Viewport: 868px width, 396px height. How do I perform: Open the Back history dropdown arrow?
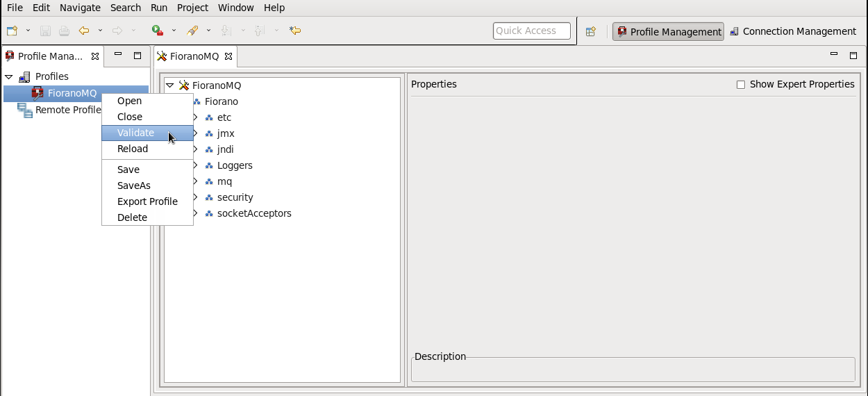101,31
